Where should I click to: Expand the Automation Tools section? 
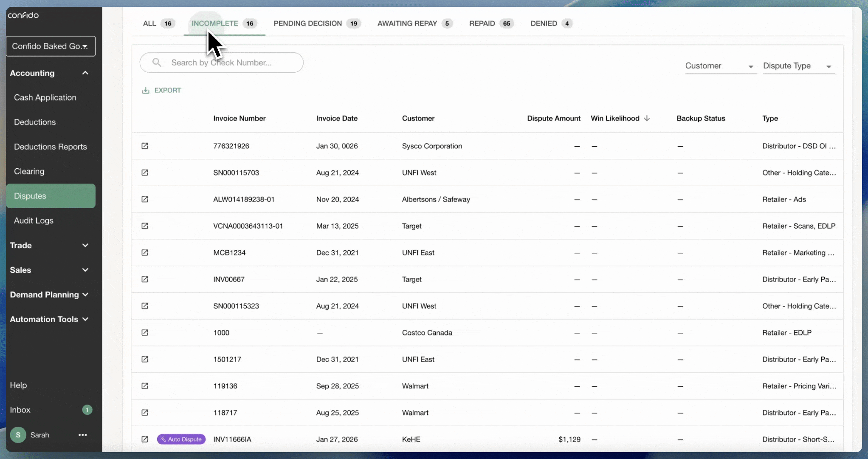click(x=85, y=319)
